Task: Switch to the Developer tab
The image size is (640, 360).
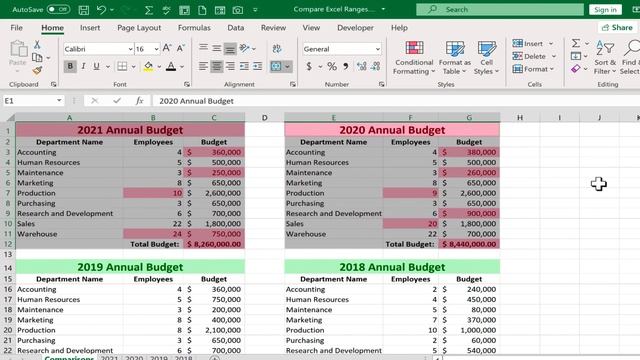Action: 355,28
